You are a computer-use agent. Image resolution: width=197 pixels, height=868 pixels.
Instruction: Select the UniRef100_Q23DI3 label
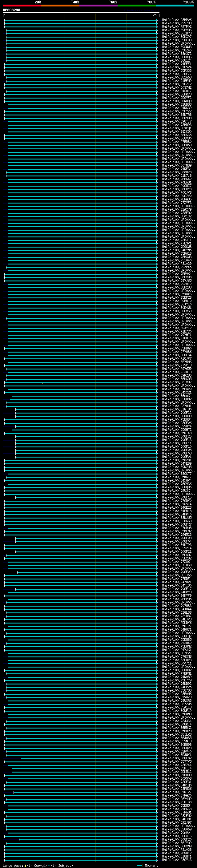tap(176, 372)
